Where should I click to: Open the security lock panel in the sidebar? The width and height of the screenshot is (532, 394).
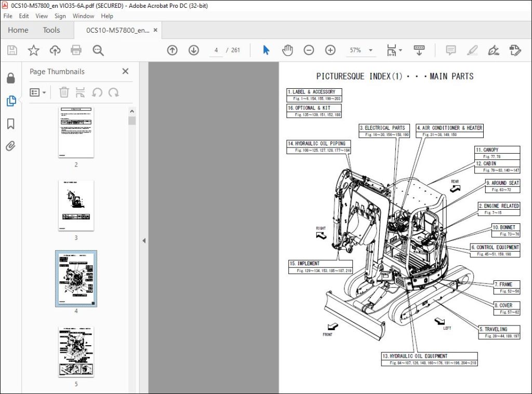(11, 78)
